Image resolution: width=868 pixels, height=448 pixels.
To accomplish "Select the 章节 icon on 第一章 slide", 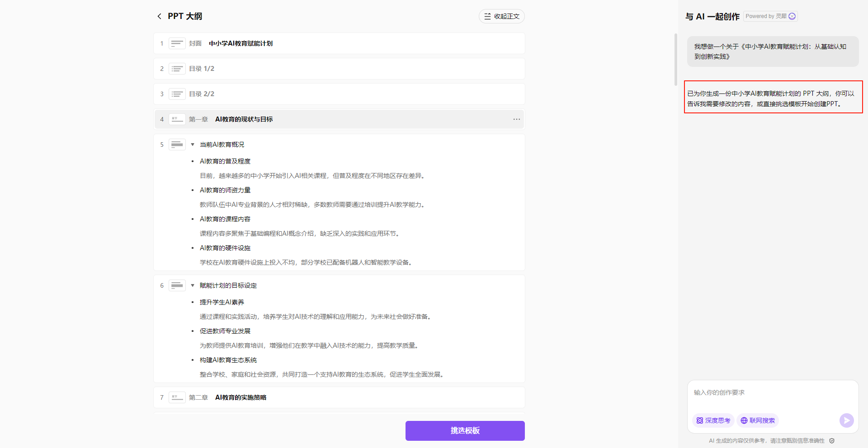I will (177, 119).
